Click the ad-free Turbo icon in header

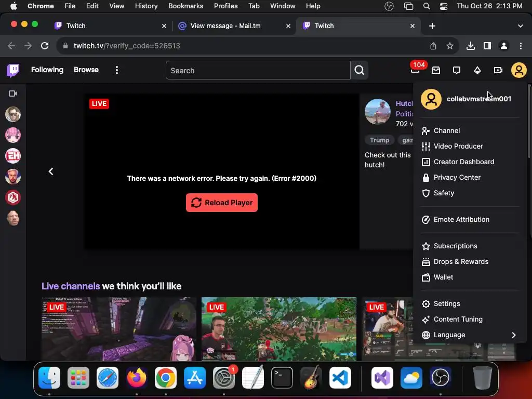tap(498, 70)
